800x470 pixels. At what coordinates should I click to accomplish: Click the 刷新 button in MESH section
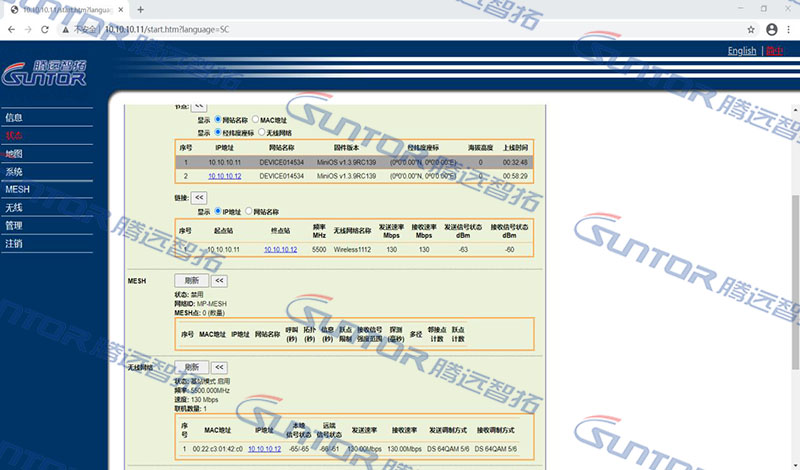[x=190, y=281]
